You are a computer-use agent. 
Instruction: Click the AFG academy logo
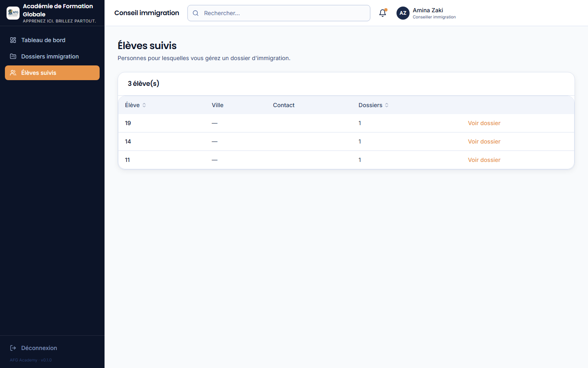click(13, 13)
